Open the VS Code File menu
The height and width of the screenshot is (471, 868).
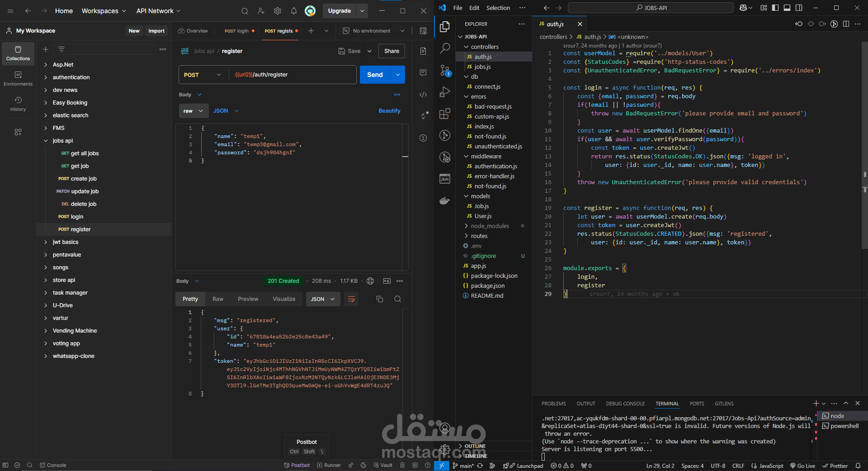458,8
